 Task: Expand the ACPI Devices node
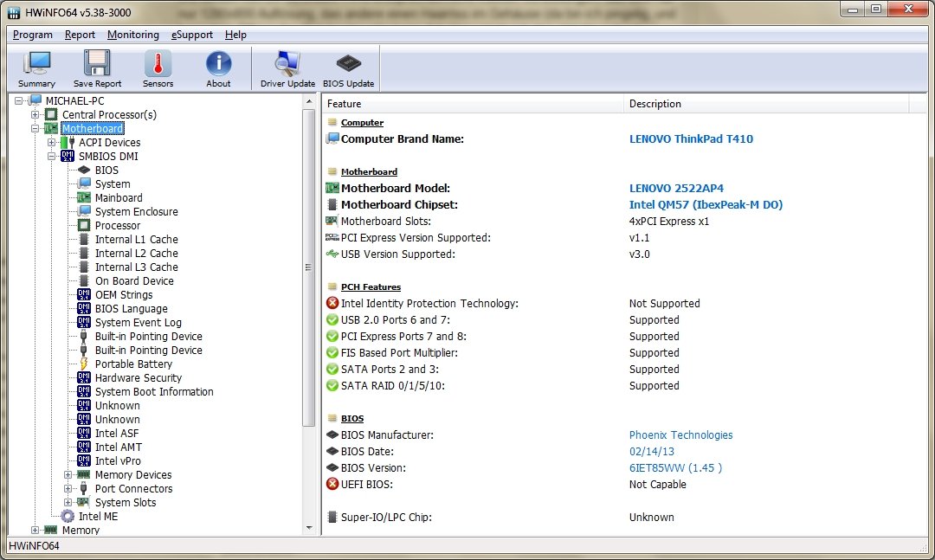tap(51, 143)
